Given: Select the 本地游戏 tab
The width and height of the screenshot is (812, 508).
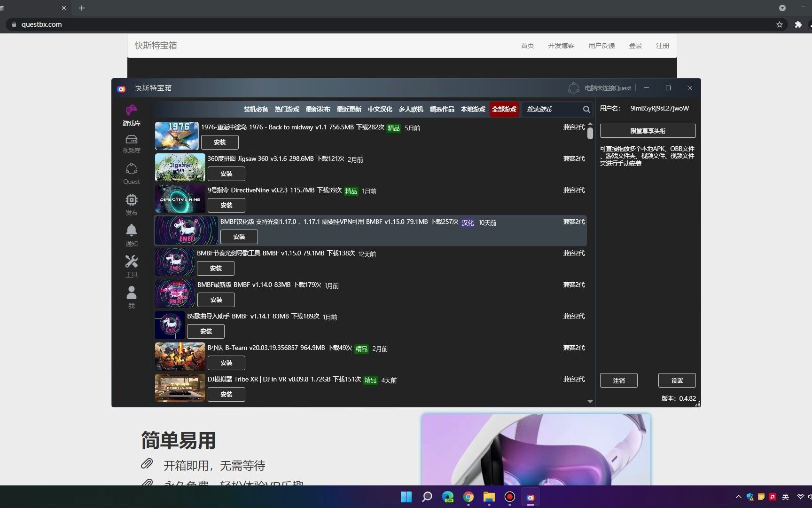Looking at the screenshot, I should pyautogui.click(x=473, y=109).
